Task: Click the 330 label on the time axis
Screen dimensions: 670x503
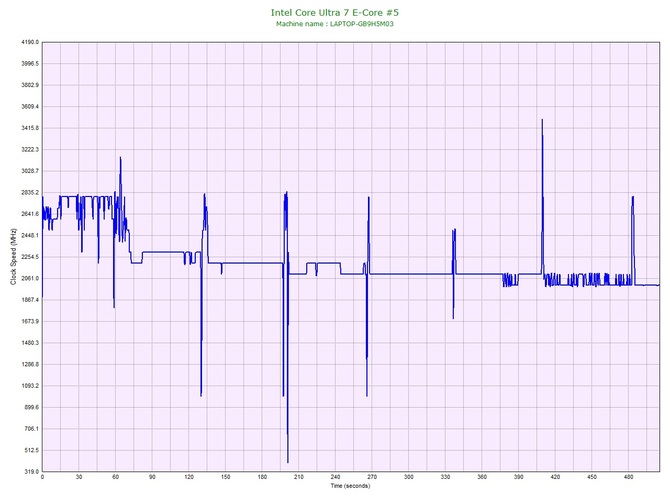Action: pyautogui.click(x=446, y=477)
